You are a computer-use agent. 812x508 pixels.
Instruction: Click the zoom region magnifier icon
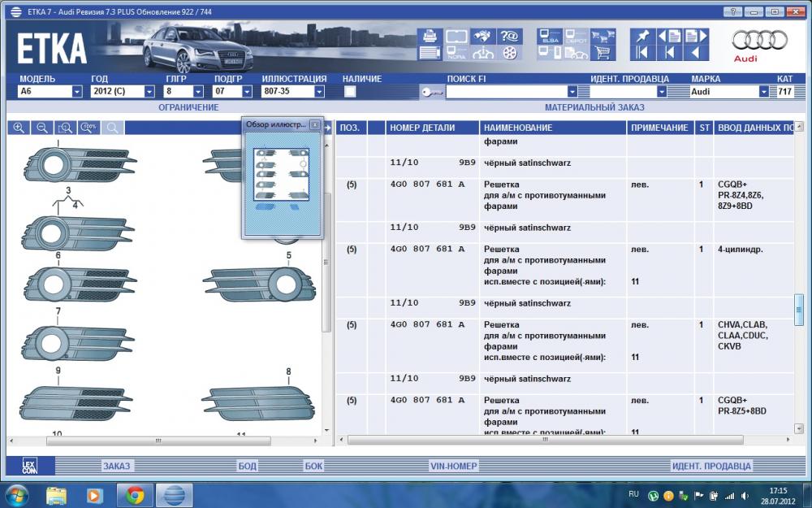[65, 128]
